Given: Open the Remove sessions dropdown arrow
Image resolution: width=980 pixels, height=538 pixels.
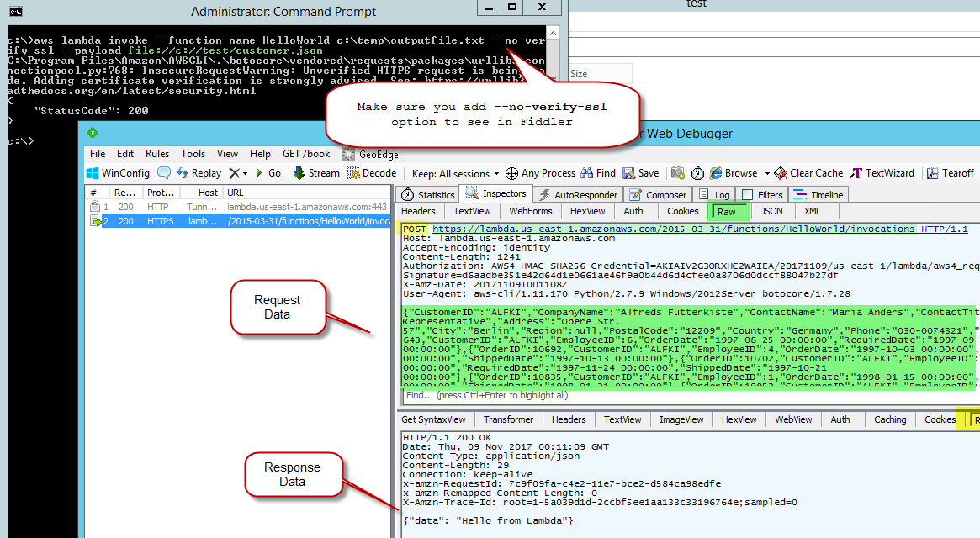Looking at the screenshot, I should (x=245, y=174).
